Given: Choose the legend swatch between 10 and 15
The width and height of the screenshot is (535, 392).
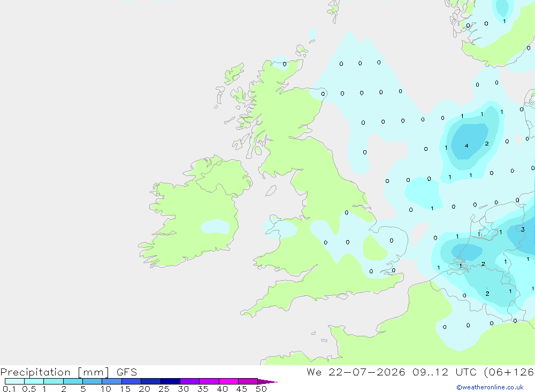Looking at the screenshot, I should (x=112, y=381).
